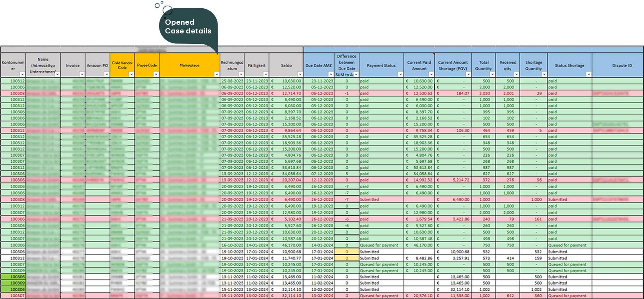Select the Saldo cell showing 46,170.00
Viewport: 644px width, 299px height.
coord(286,245)
